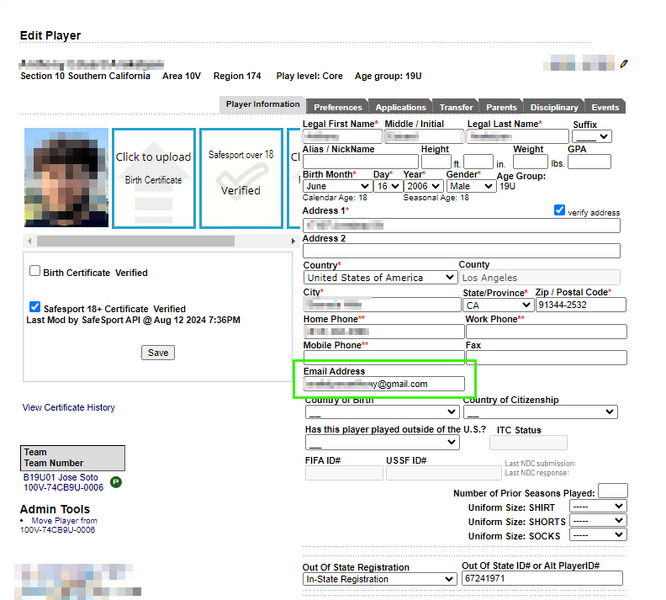Image resolution: width=666 pixels, height=600 pixels.
Task: Click the Height inches field
Action: (x=478, y=162)
